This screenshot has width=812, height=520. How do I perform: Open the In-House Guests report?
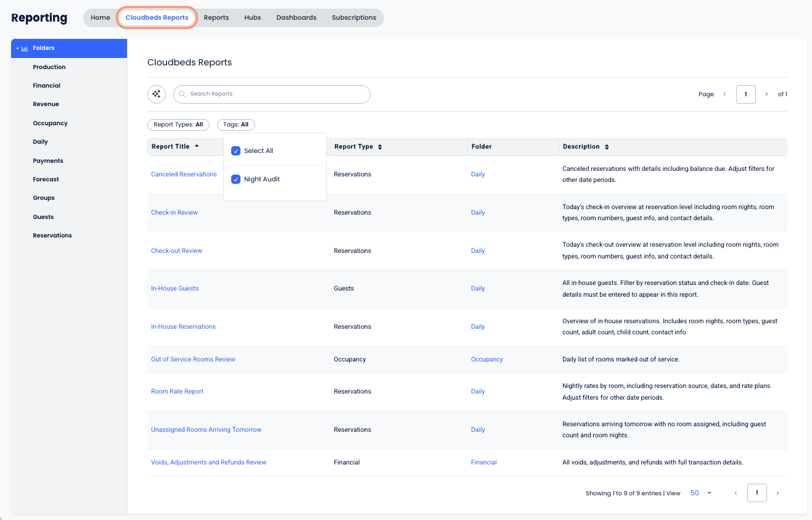click(174, 288)
